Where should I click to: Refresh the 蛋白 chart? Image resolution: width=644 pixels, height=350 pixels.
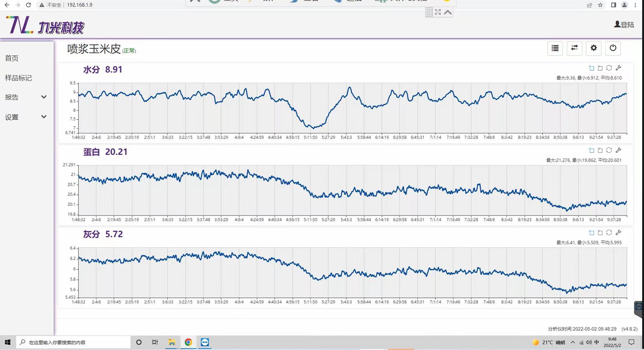(x=609, y=150)
